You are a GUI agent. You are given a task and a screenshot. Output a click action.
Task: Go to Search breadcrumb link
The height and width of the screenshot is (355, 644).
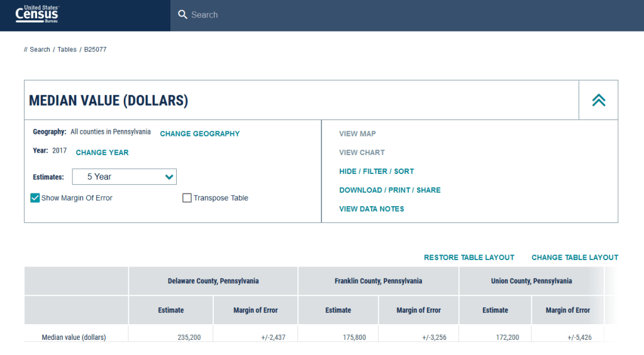pos(40,50)
